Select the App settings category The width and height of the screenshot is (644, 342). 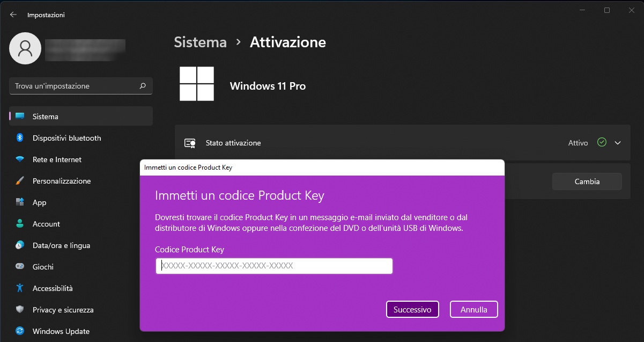point(39,202)
